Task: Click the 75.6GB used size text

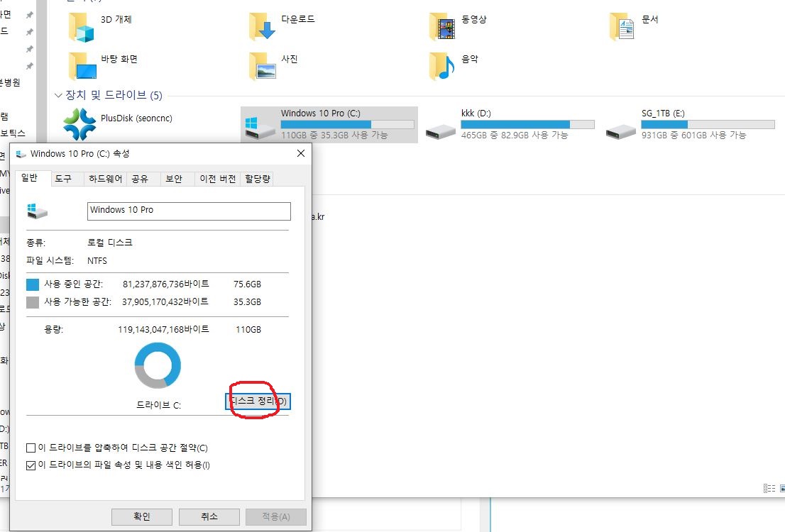Action: pos(247,284)
